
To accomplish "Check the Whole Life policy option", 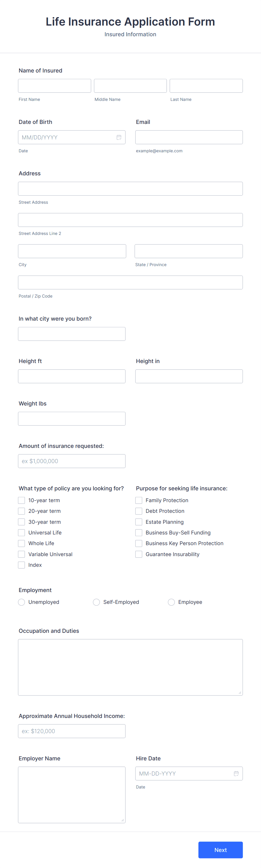I will (x=21, y=543).
